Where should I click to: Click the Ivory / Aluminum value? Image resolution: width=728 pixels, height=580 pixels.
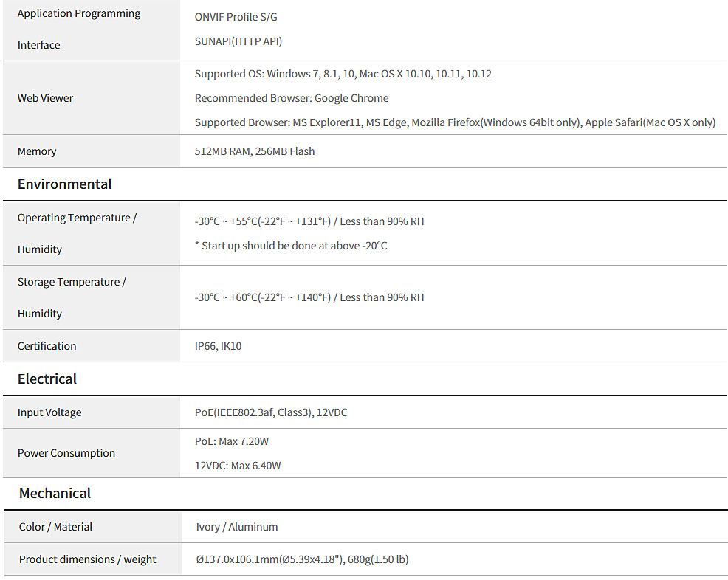pos(236,527)
